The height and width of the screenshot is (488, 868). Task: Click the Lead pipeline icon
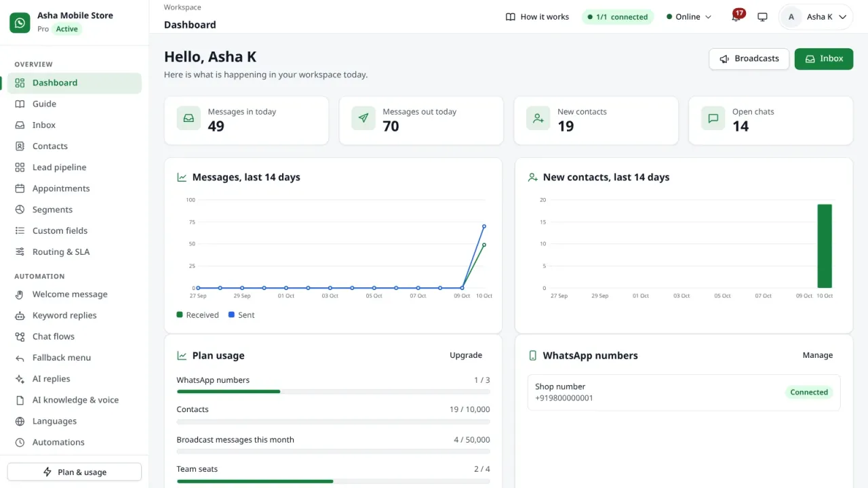20,167
